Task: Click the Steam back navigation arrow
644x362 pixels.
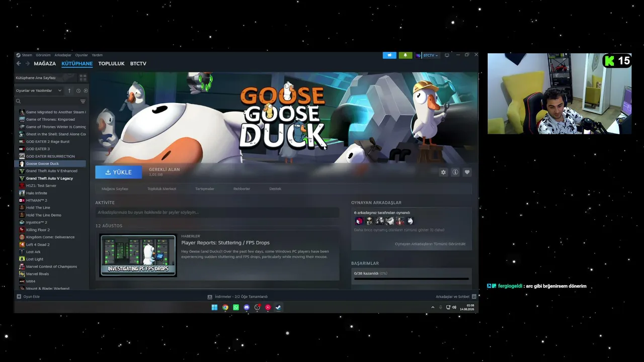Action: tap(19, 63)
